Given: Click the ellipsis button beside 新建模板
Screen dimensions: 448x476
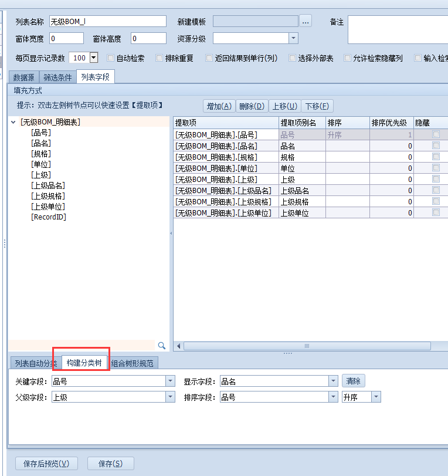Looking at the screenshot, I should (x=306, y=22).
